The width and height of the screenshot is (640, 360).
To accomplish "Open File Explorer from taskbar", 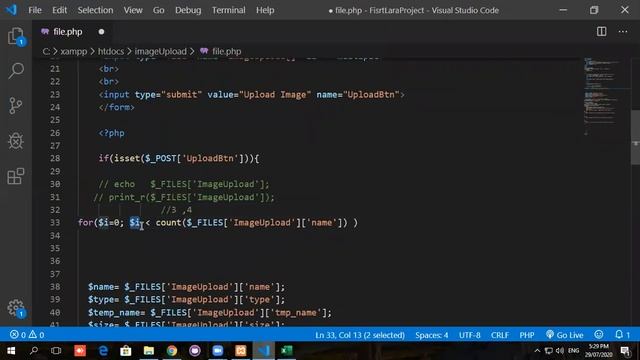I will tap(149, 351).
